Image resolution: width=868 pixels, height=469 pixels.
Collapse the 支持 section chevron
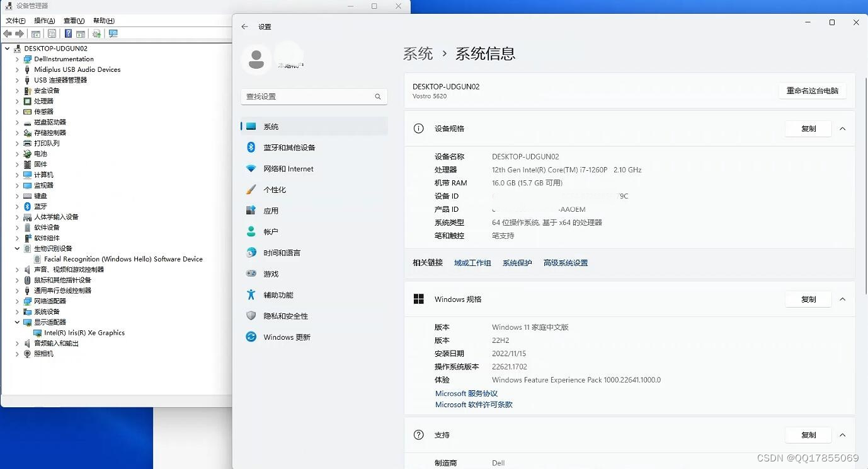coord(842,435)
